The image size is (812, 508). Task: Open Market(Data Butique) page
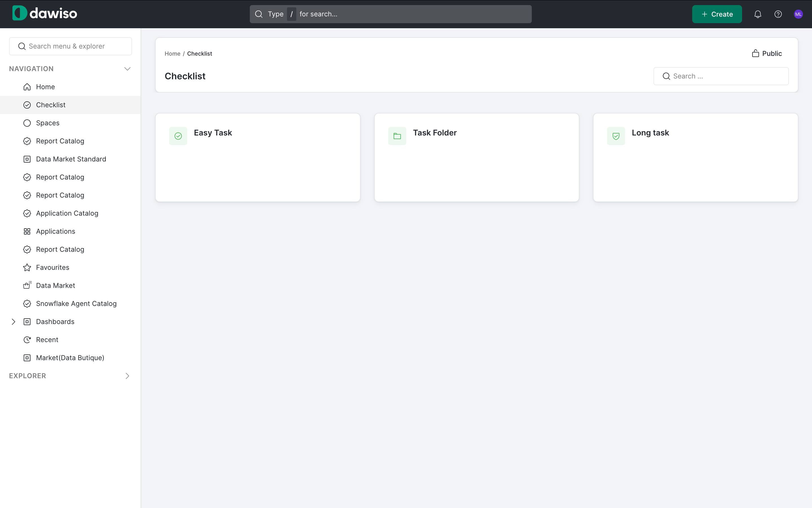click(70, 358)
